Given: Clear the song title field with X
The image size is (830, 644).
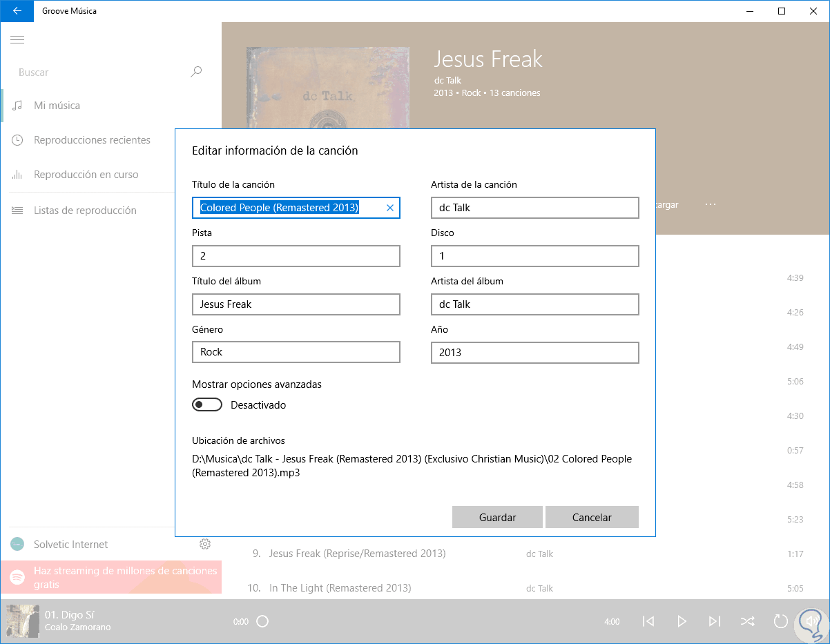Looking at the screenshot, I should pos(389,208).
